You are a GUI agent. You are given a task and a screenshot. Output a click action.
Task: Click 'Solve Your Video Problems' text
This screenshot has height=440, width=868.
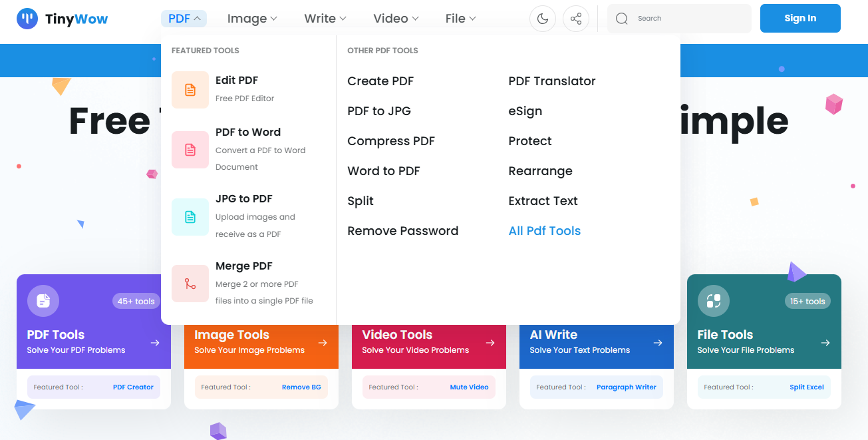point(416,350)
